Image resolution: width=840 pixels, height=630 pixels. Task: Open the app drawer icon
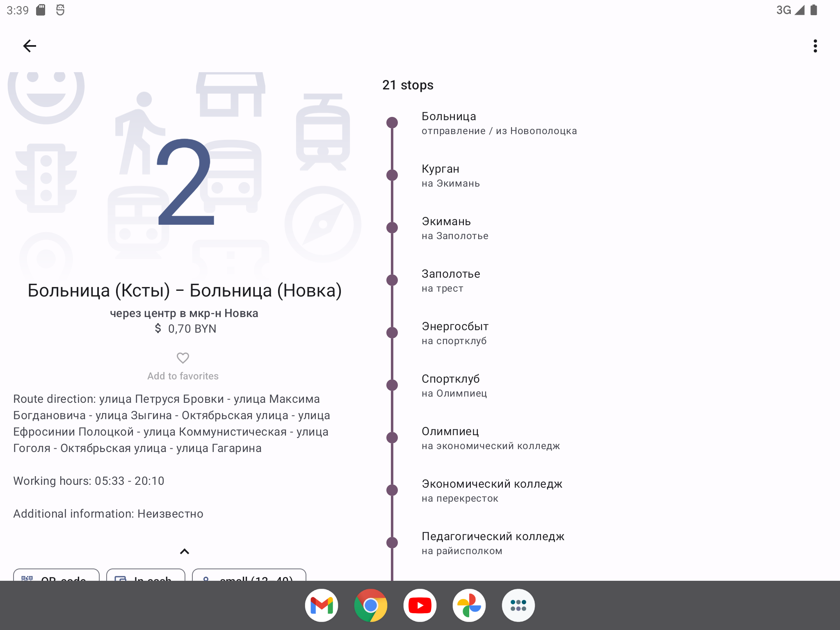(x=518, y=605)
